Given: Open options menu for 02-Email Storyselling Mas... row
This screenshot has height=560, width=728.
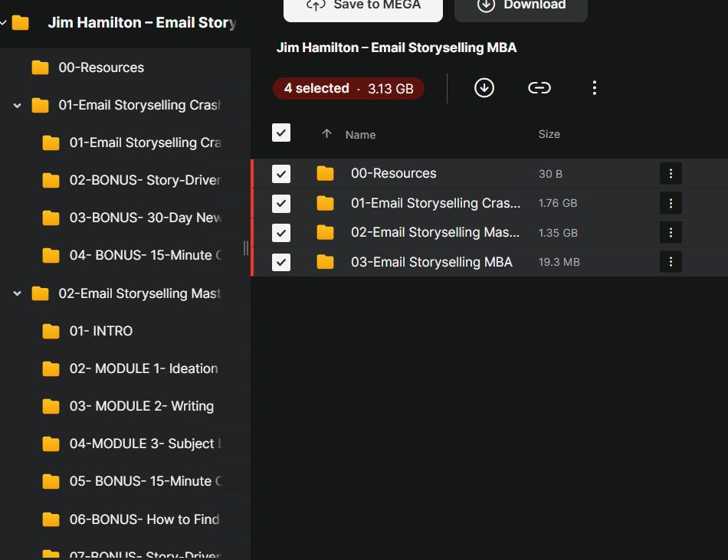Looking at the screenshot, I should [x=671, y=232].
